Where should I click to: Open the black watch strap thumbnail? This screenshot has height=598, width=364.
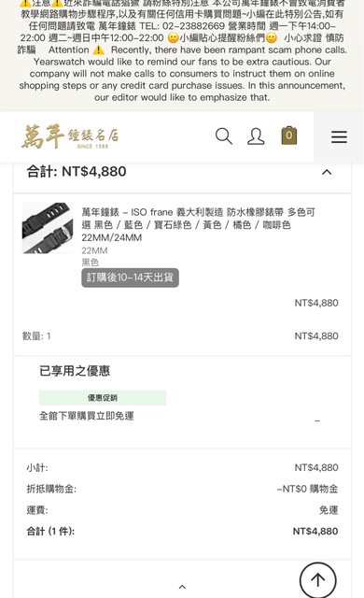point(48,228)
